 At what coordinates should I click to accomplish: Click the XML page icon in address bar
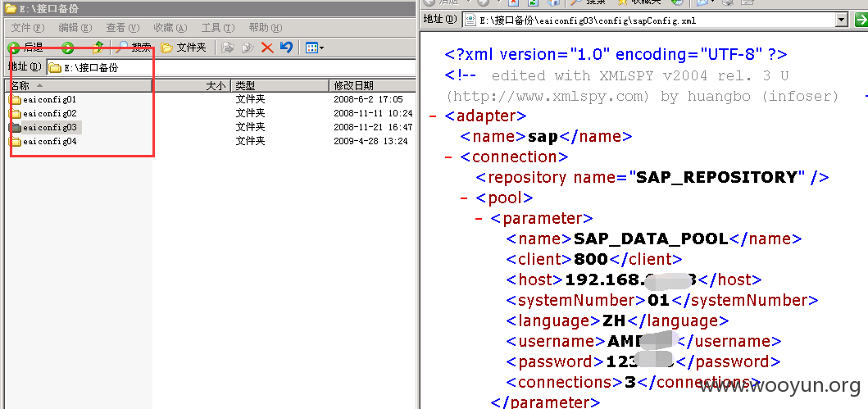(x=470, y=20)
